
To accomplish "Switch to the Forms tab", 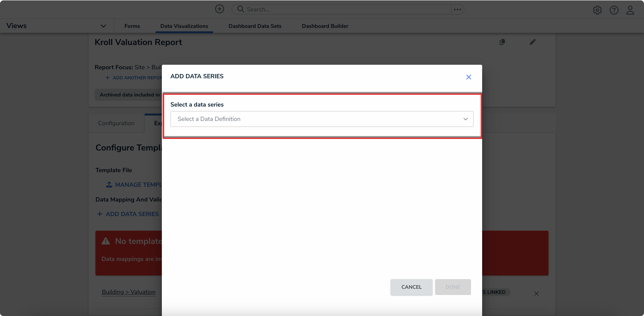I will pyautogui.click(x=132, y=26).
